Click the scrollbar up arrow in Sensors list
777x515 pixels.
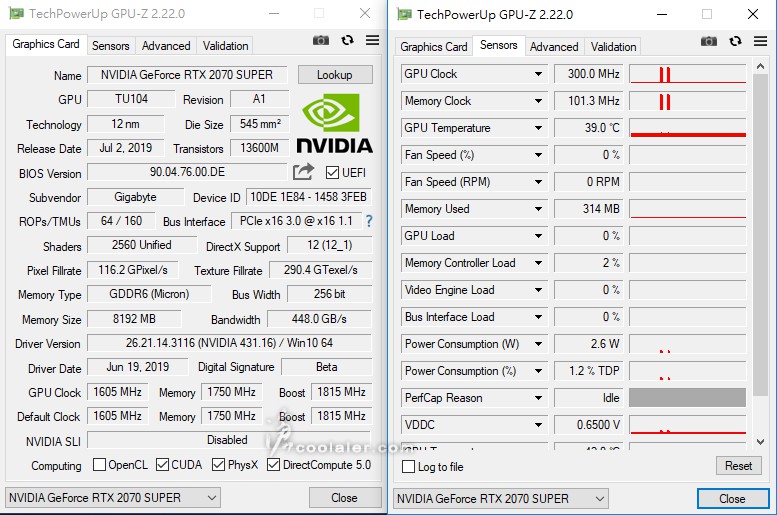[761, 66]
